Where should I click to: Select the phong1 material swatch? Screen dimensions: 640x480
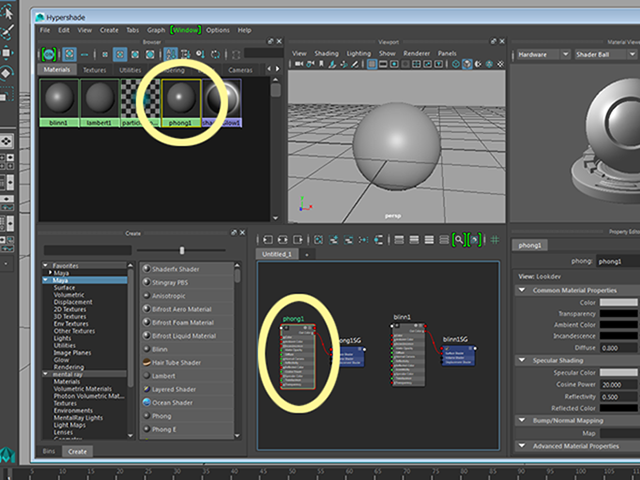pos(181,103)
